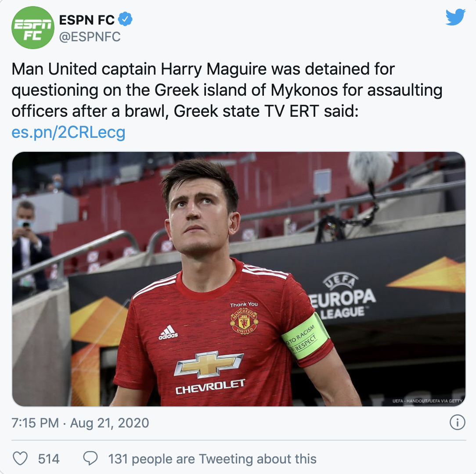Click the 514 likes count
The height and width of the screenshot is (474, 476).
pyautogui.click(x=49, y=459)
